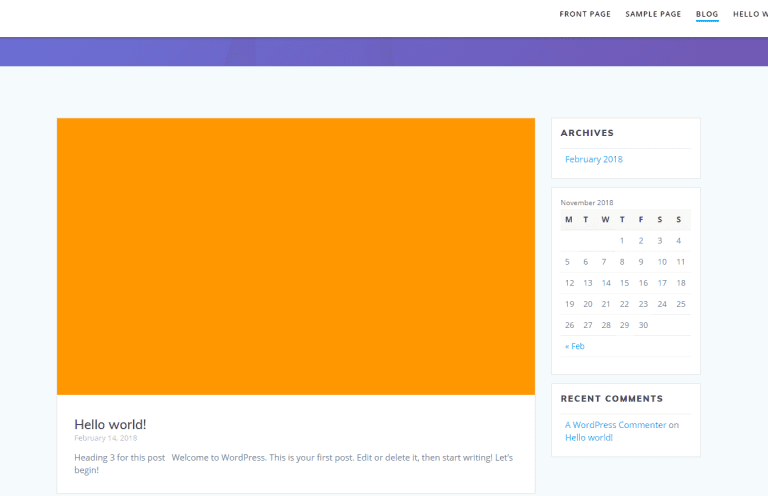Pick day 25 in calendar widget
This screenshot has height=496, width=768.
(x=680, y=304)
